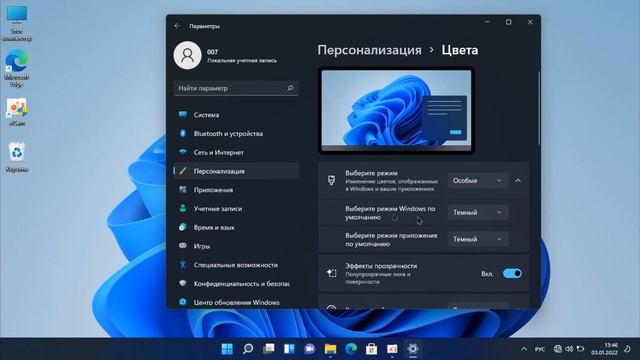Click the Сеть и Интернет wifi icon
640x360 pixels.
click(x=183, y=152)
